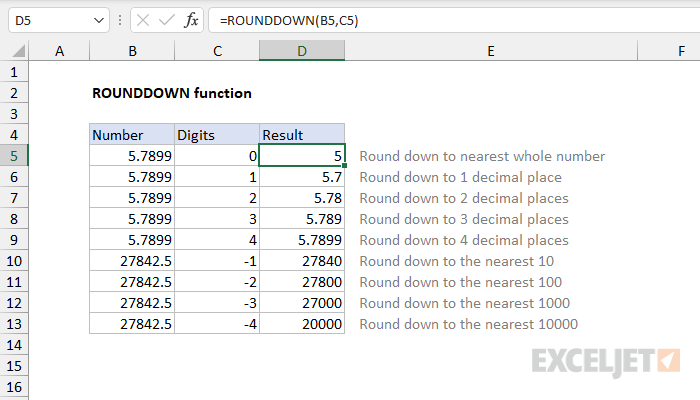Select Digits cell showing -4

pos(217,324)
